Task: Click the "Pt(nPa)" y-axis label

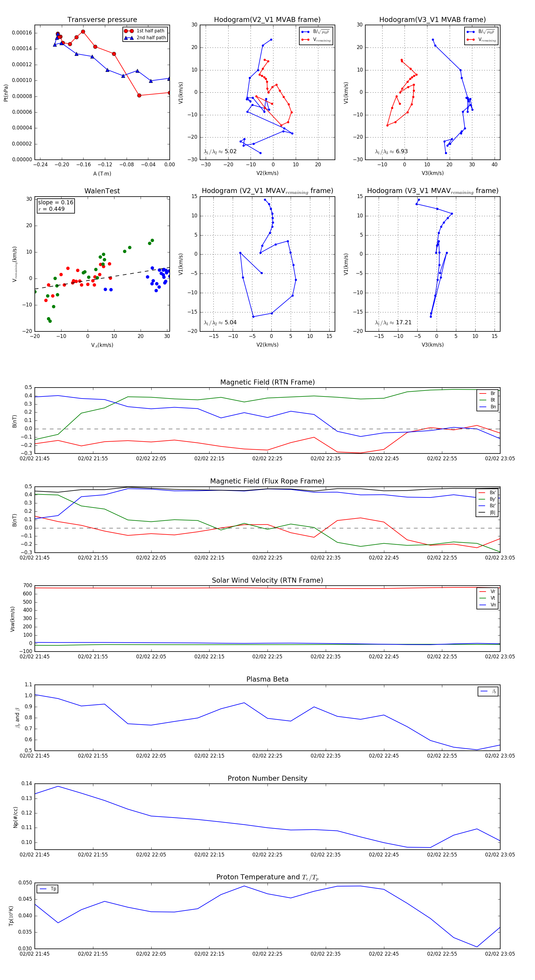Action: 6,93
